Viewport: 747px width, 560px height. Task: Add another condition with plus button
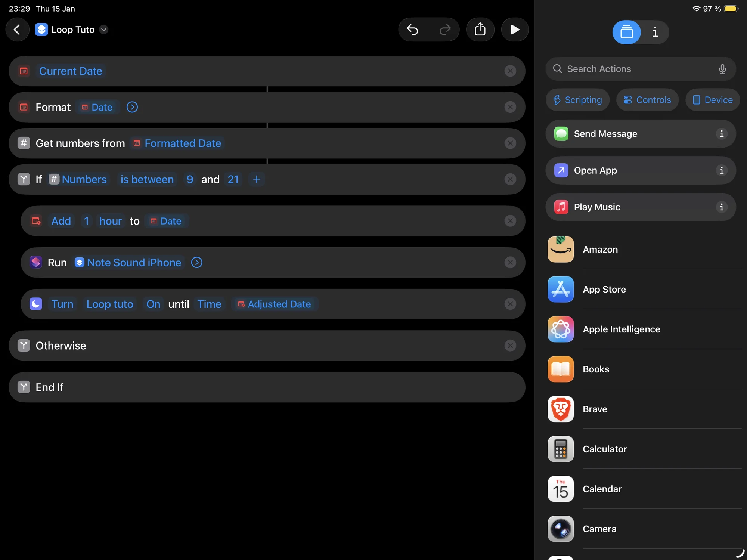coord(256,179)
